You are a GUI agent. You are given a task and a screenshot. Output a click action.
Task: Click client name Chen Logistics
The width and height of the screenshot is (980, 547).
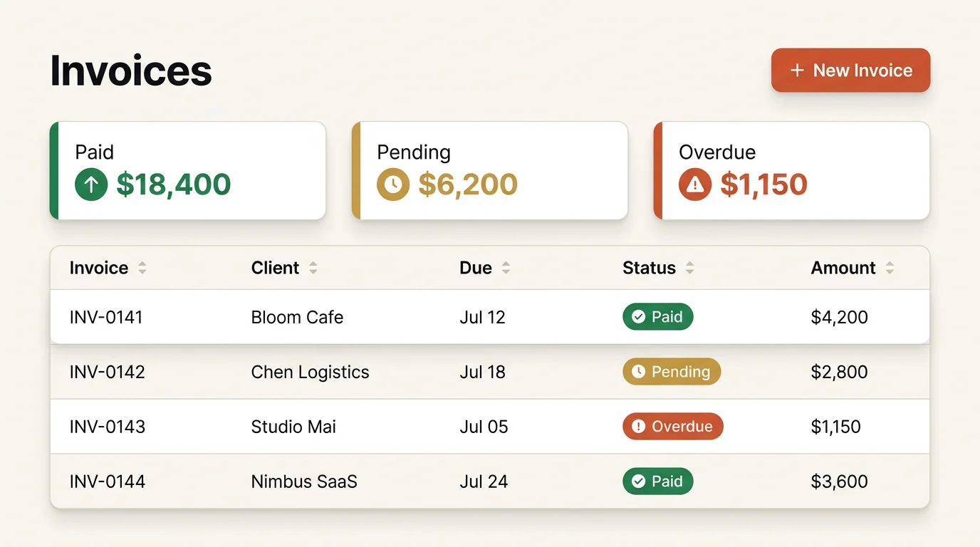pyautogui.click(x=310, y=372)
